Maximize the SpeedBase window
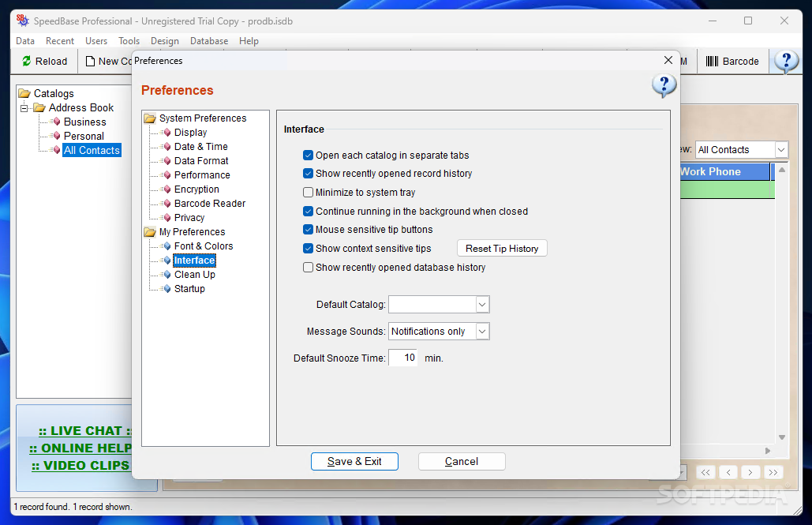The width and height of the screenshot is (812, 525). [748, 21]
